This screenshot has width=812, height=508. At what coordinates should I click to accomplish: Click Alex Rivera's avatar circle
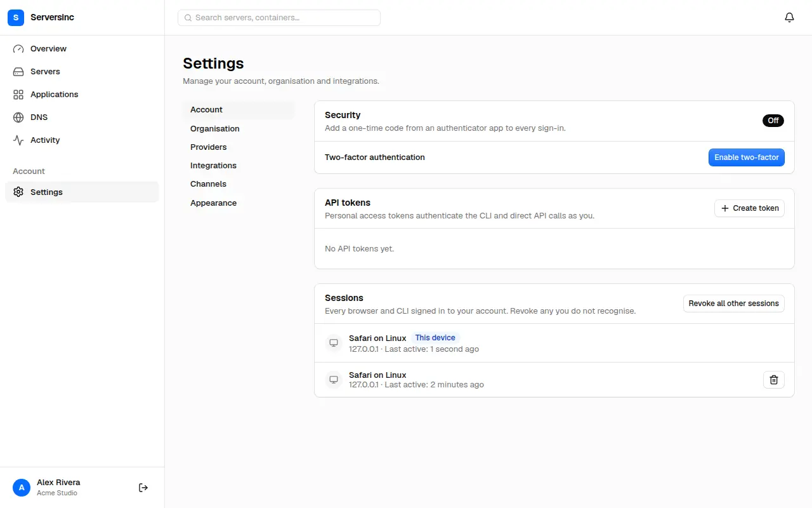[x=22, y=488]
